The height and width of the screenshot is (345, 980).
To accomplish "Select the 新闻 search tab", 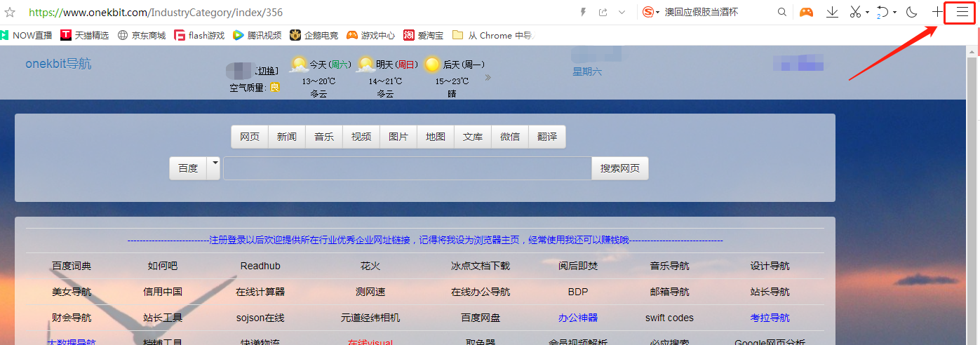I will click(x=287, y=137).
